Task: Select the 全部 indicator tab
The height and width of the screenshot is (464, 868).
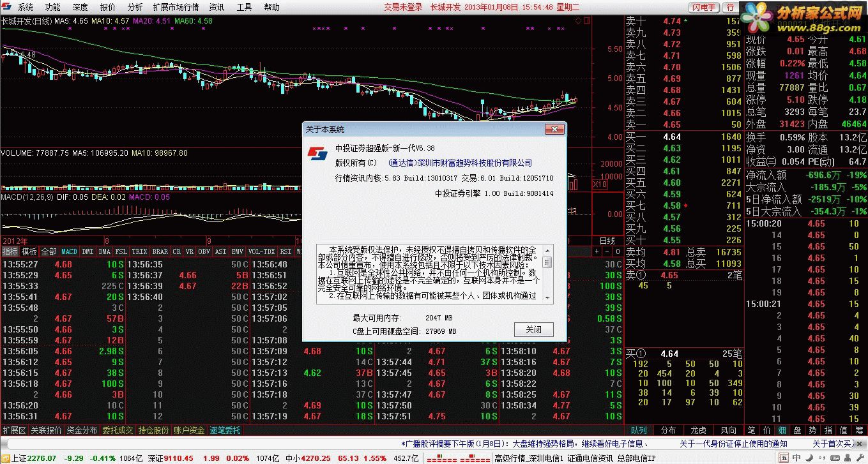Action: tap(49, 251)
